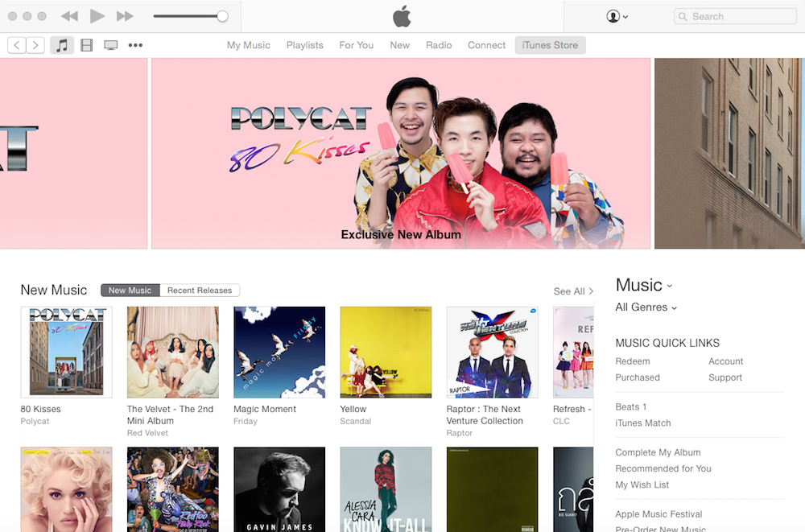Click the Raptor artist name
The width and height of the screenshot is (805, 532).
tap(460, 433)
